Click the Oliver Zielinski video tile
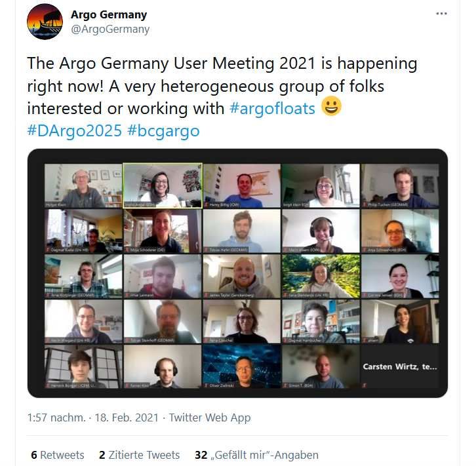476x466 pixels. coord(242,366)
